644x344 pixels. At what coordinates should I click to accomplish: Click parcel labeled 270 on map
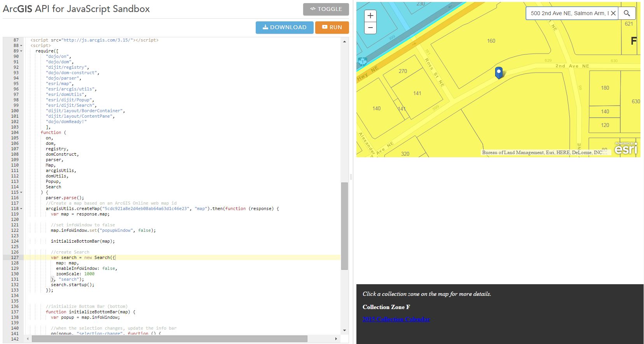pos(403,71)
